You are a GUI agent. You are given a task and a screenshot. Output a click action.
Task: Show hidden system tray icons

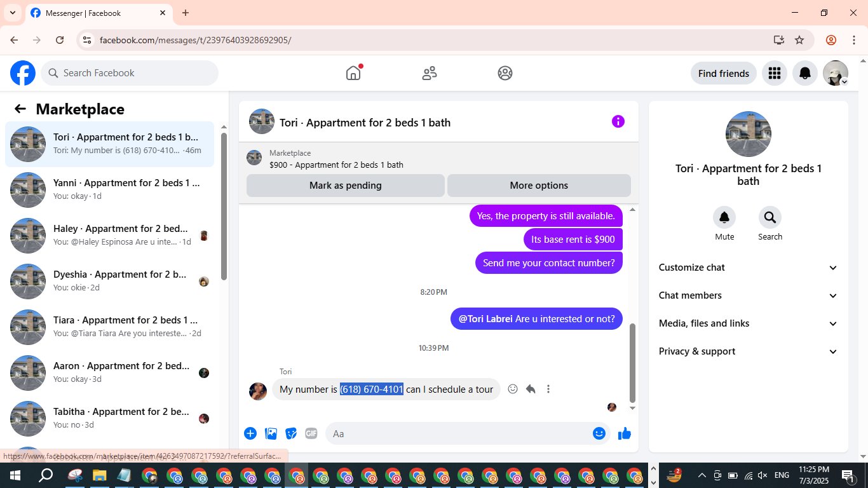(x=702, y=475)
